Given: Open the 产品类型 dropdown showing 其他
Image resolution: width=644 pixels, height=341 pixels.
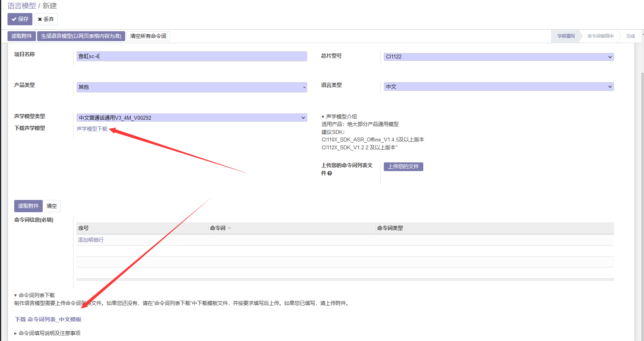Looking at the screenshot, I should [192, 87].
